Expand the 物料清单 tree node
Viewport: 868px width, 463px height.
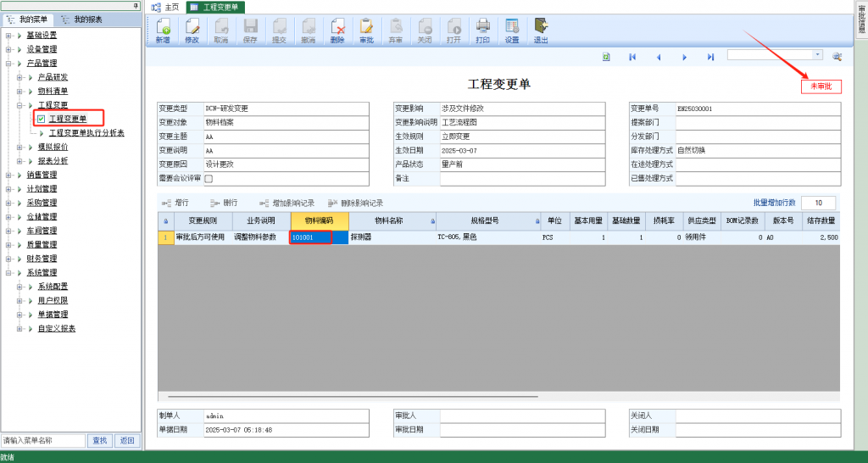point(19,91)
